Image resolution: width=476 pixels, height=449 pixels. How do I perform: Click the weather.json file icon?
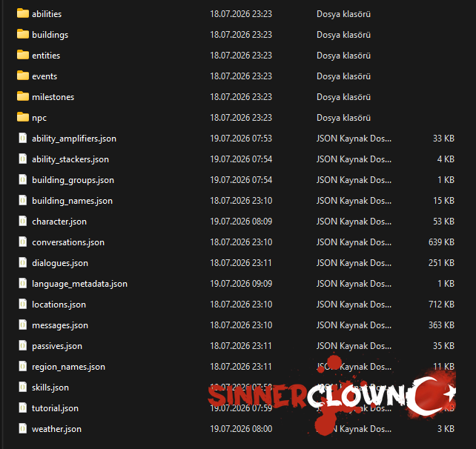click(23, 429)
